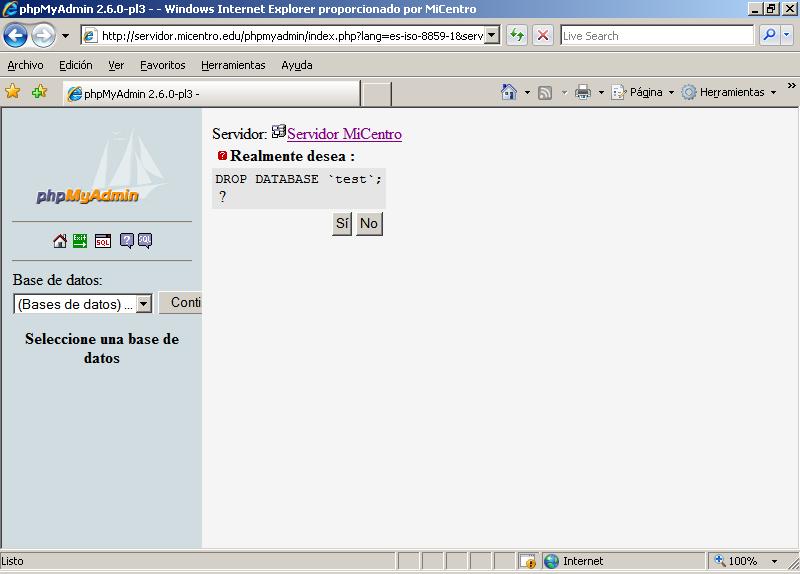
Task: Open the Favoritos menu
Action: (162, 65)
